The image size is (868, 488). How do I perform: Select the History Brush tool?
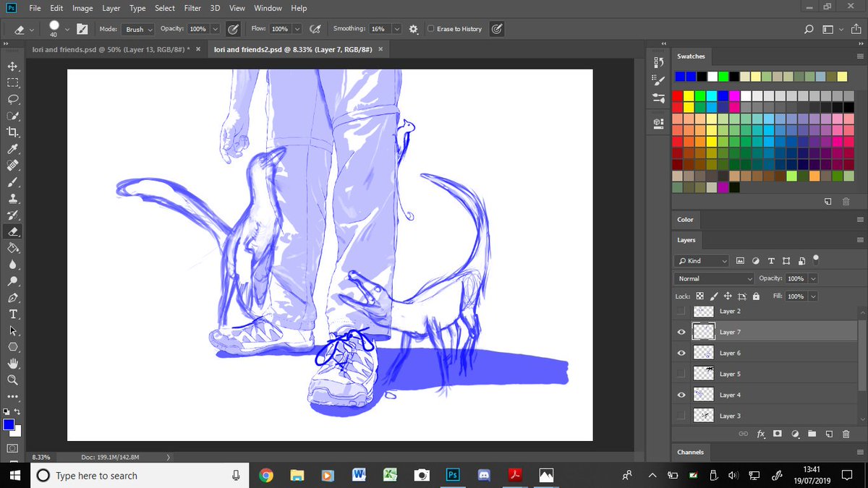[x=13, y=215]
